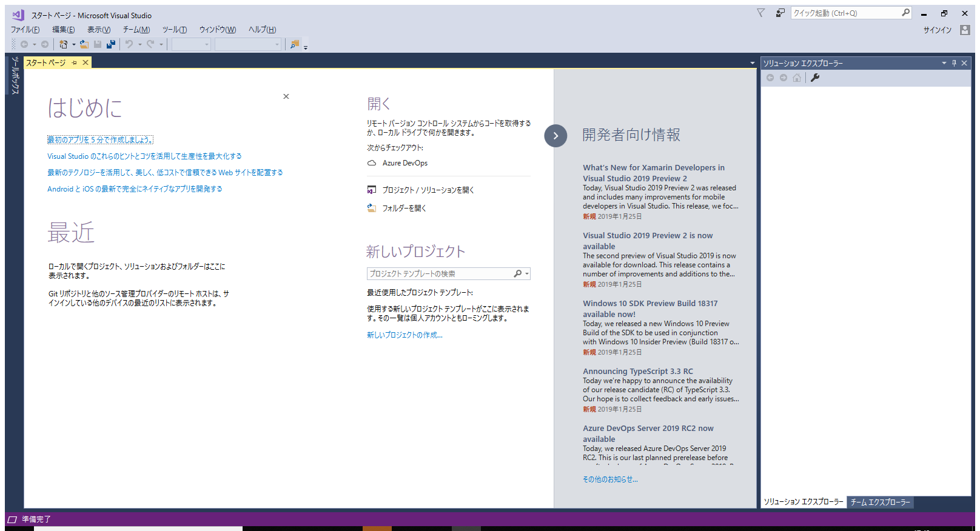Screen dimensions: 980x531
Task: Click the Android と iOS native app link
Action: coord(135,189)
